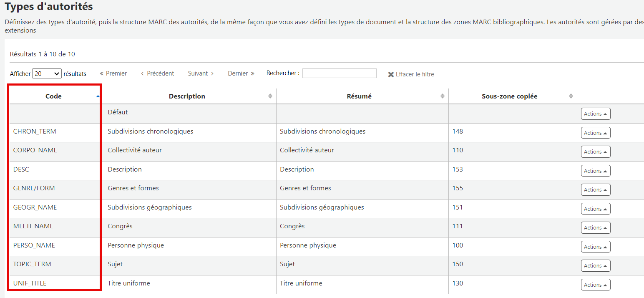Viewport: 644px width, 298px height.
Task: Open Actions menu for DESC row
Action: pyautogui.click(x=596, y=171)
